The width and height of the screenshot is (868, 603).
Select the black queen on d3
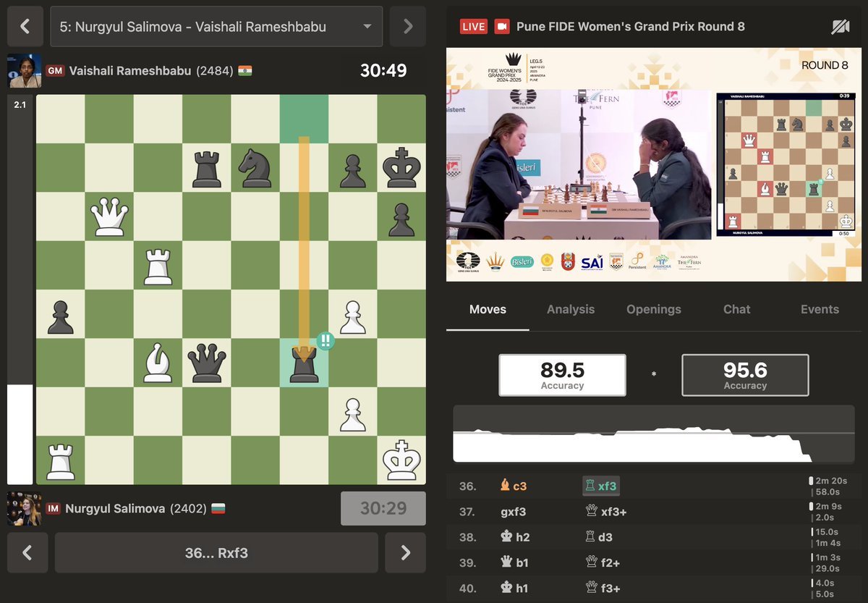207,362
